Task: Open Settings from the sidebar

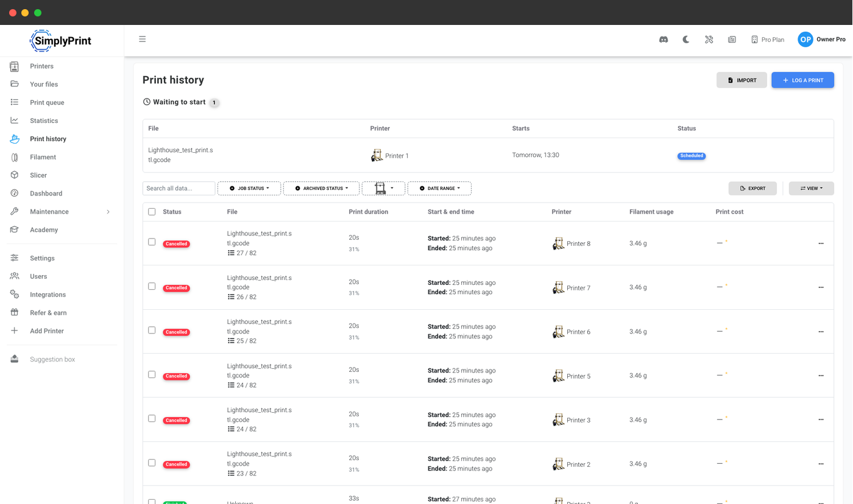Action: click(42, 258)
